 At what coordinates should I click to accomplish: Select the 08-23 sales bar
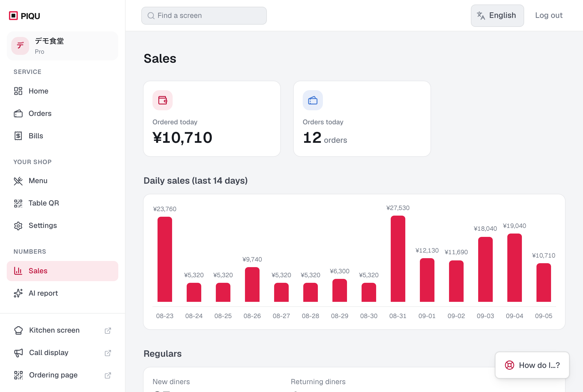(165, 259)
